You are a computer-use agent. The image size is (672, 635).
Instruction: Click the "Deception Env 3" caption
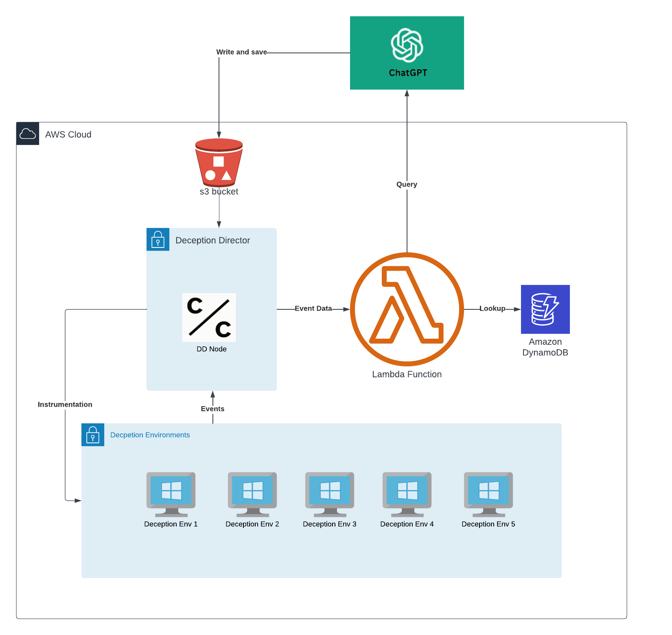330,524
